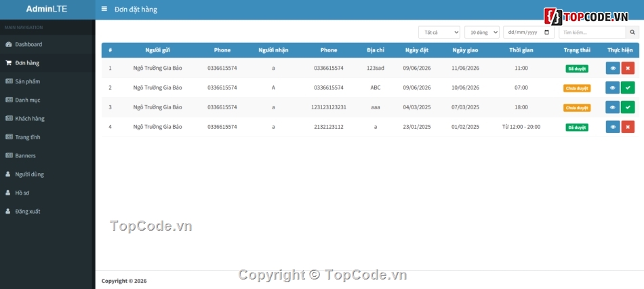This screenshot has width=644, height=289.
Task: Click phone number 123123123231
Action: coord(329,107)
